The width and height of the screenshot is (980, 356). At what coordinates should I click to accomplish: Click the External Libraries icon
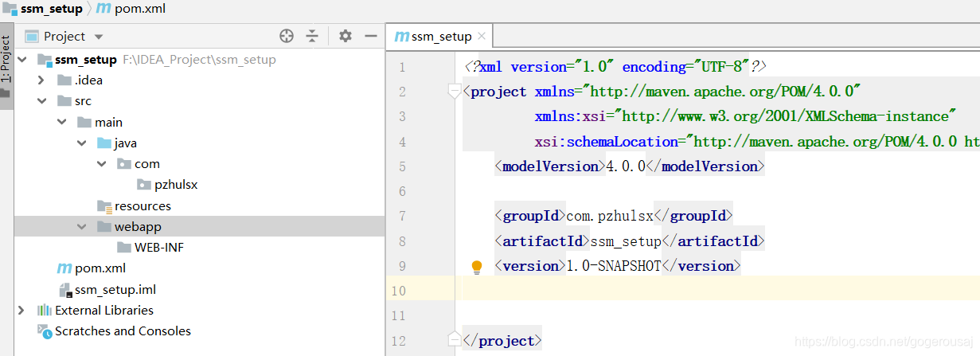[44, 311]
